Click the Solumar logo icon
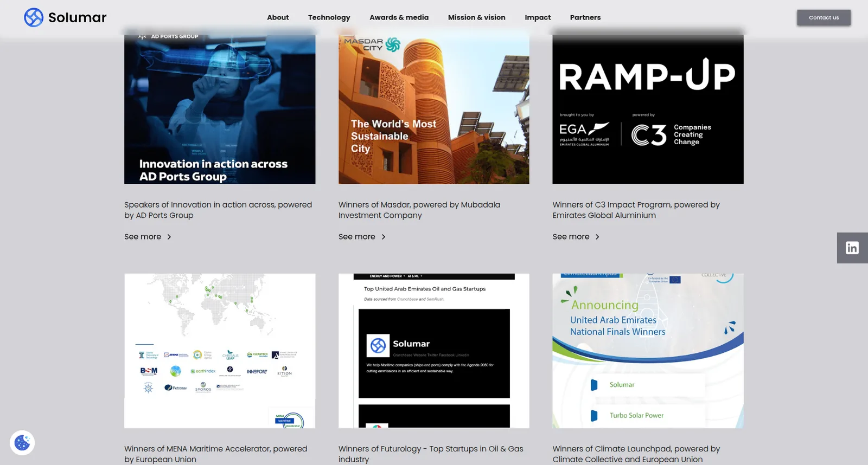Screen dimensions: 868x465 [34, 17]
